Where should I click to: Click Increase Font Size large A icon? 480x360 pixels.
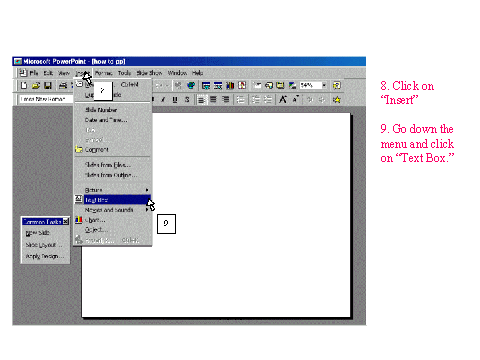[x=283, y=99]
